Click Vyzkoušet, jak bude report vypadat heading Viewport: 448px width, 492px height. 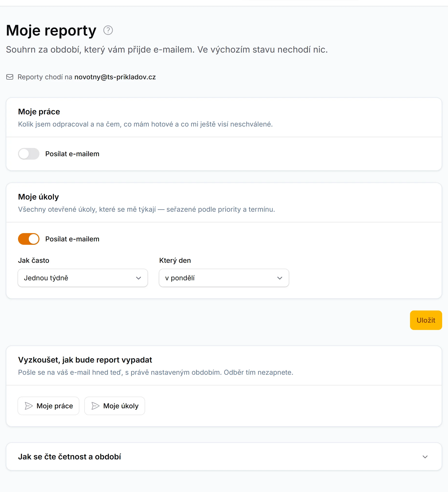tap(85, 360)
